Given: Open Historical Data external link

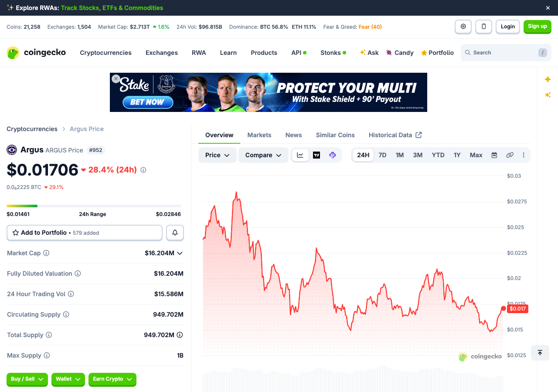Looking at the screenshot, I should coord(395,135).
